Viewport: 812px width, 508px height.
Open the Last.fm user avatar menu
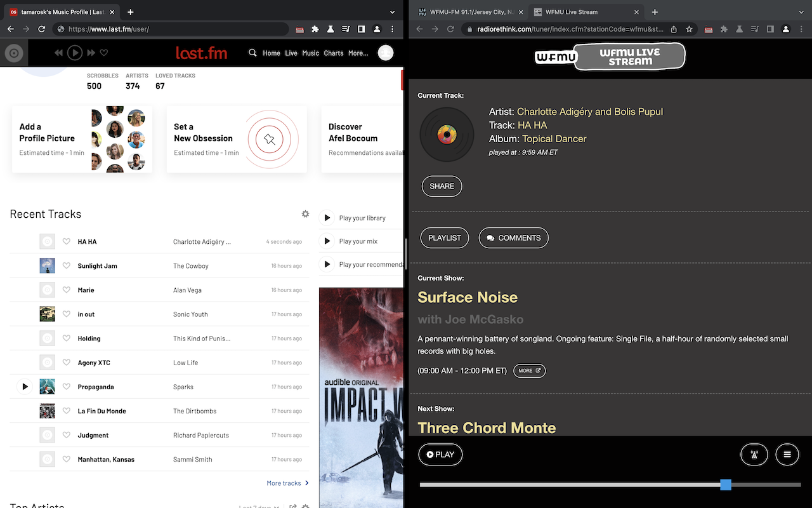tap(386, 53)
